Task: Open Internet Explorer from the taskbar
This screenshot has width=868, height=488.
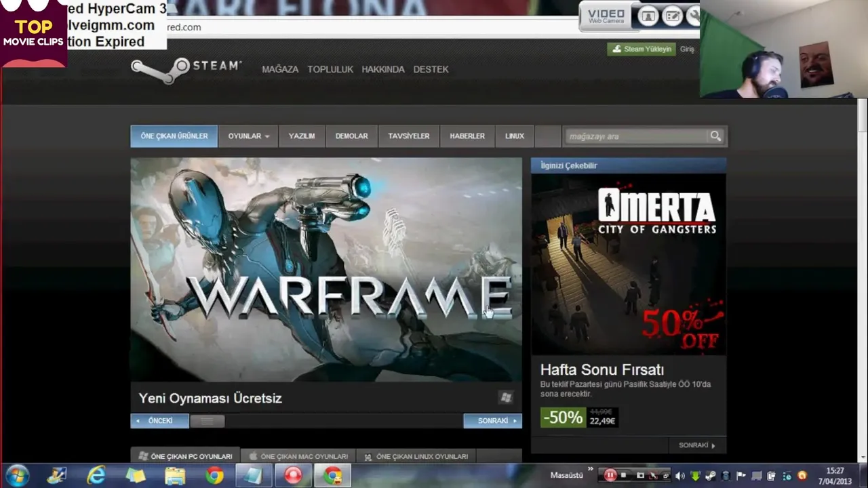Action: (96, 476)
